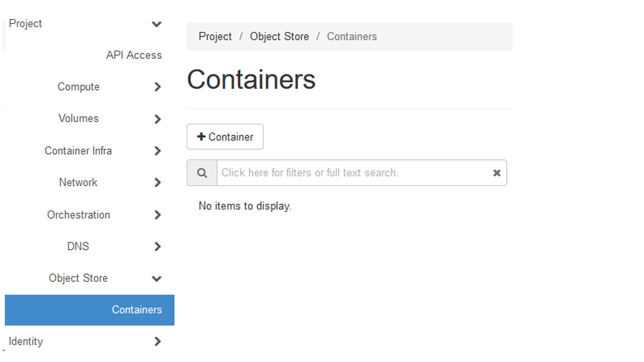Go to Object Store breadcrumb
Screen dimensions: 644x362
coord(279,37)
